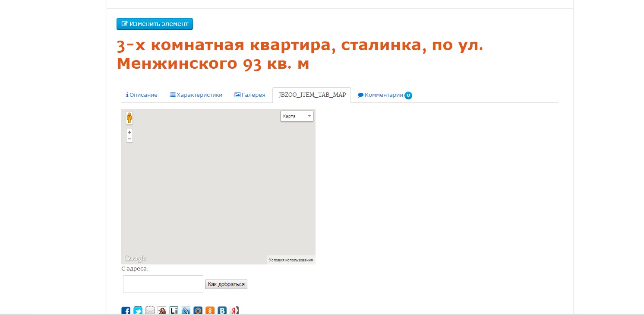Click the email envelope share icon
The image size is (644, 315).
[x=150, y=311]
